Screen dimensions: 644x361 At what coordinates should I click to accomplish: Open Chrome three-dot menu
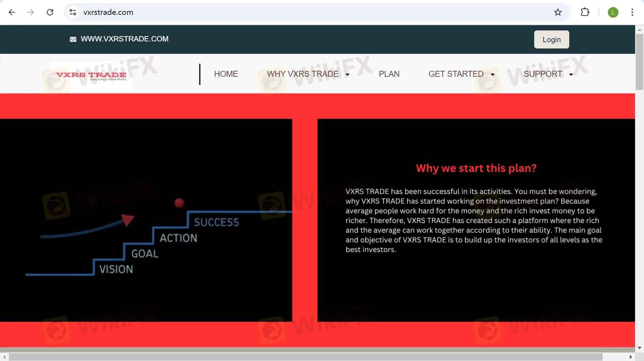(x=632, y=12)
